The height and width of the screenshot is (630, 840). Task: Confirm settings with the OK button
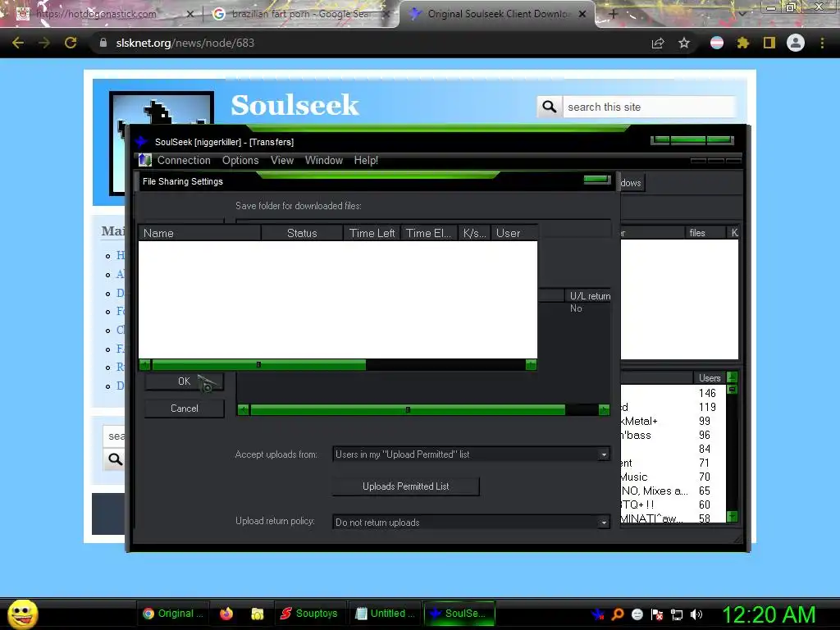184,381
